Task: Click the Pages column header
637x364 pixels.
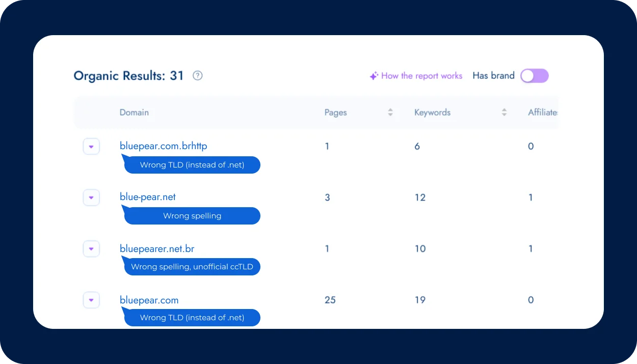Action: [x=335, y=113]
